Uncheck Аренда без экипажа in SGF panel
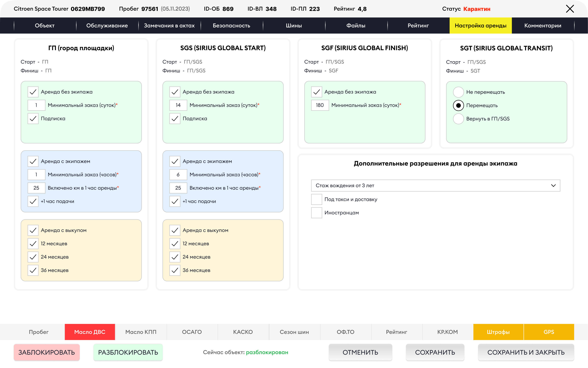 point(316,92)
